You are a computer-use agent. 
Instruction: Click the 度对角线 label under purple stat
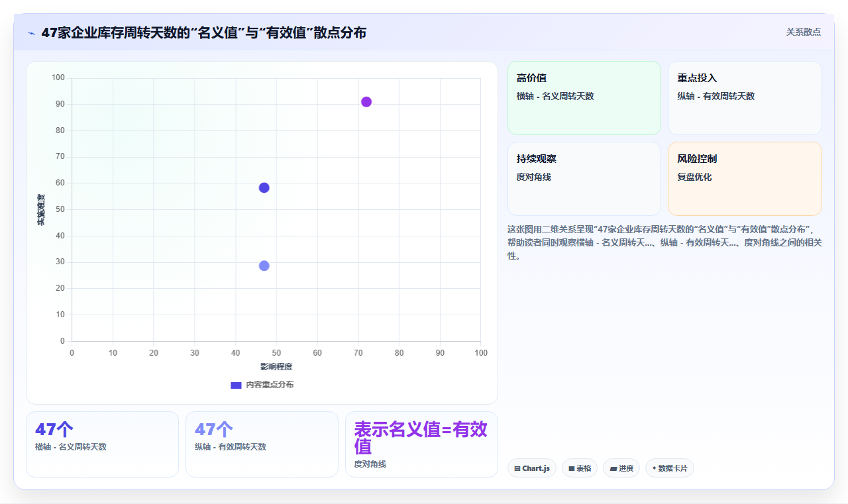(370, 464)
